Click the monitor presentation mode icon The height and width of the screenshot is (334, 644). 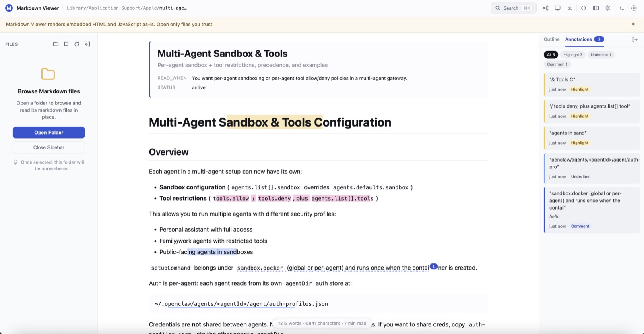(557, 8)
